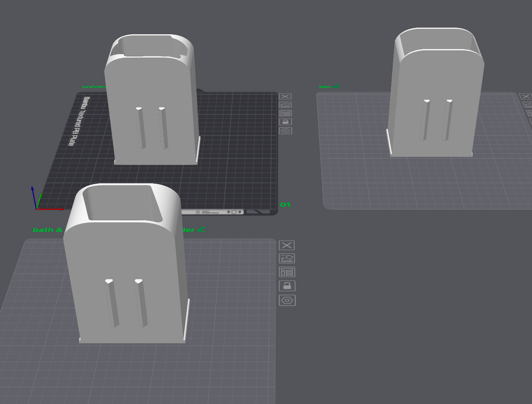532x404 pixels.
Task: Remove the pen plate
Action: [526, 96]
